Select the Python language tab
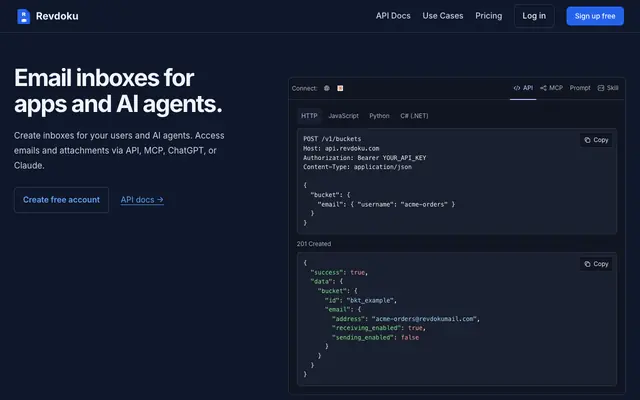 (x=379, y=116)
